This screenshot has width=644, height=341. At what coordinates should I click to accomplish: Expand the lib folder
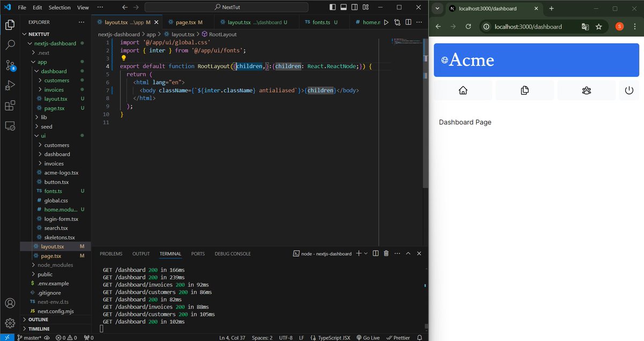(43, 117)
